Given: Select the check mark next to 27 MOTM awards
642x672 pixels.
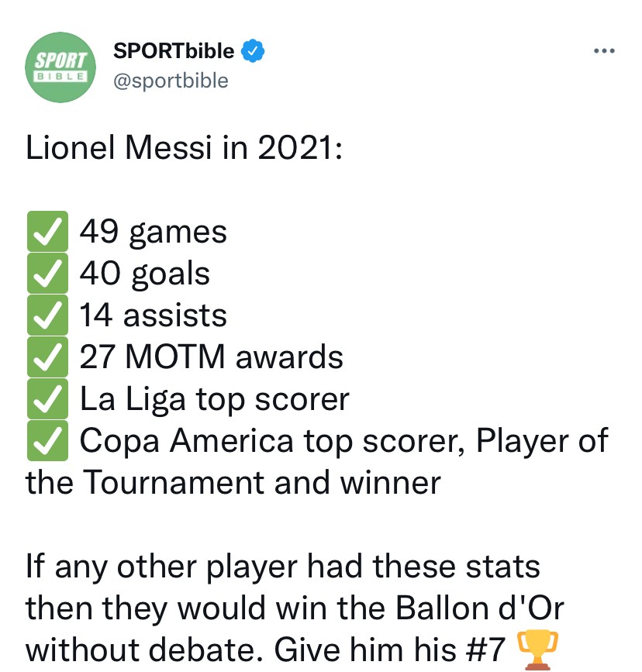Looking at the screenshot, I should [47, 357].
